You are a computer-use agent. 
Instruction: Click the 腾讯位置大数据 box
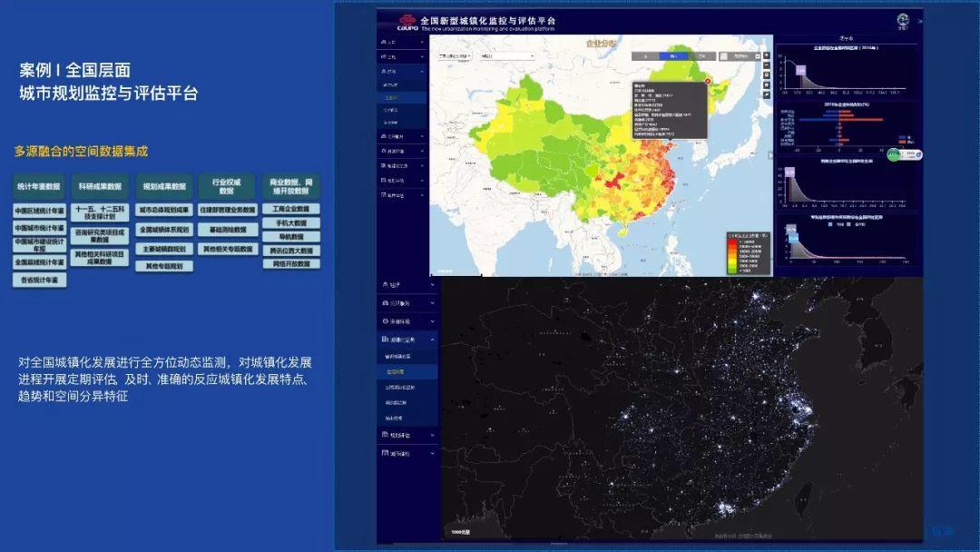[291, 251]
